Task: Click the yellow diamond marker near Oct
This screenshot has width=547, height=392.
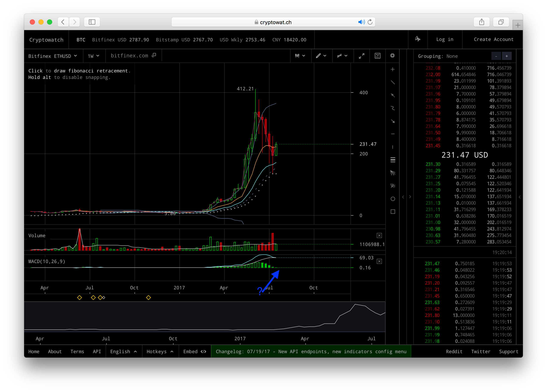Action: 148,298
